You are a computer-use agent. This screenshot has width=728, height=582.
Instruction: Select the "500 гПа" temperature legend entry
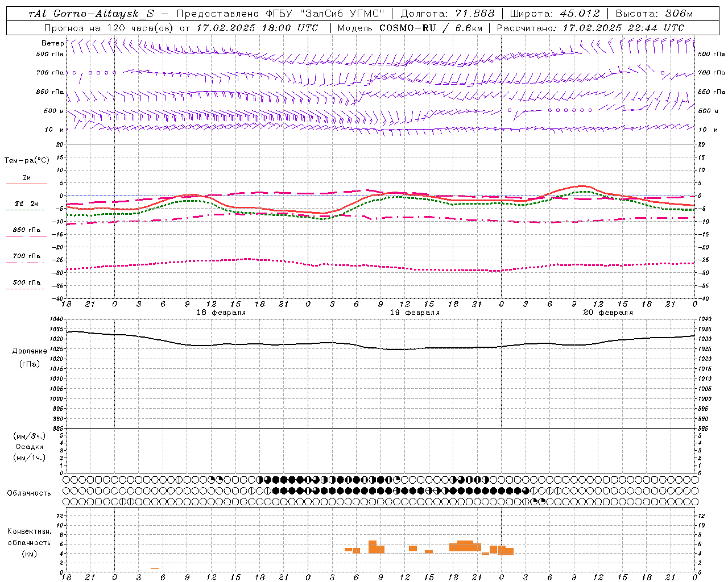27,282
